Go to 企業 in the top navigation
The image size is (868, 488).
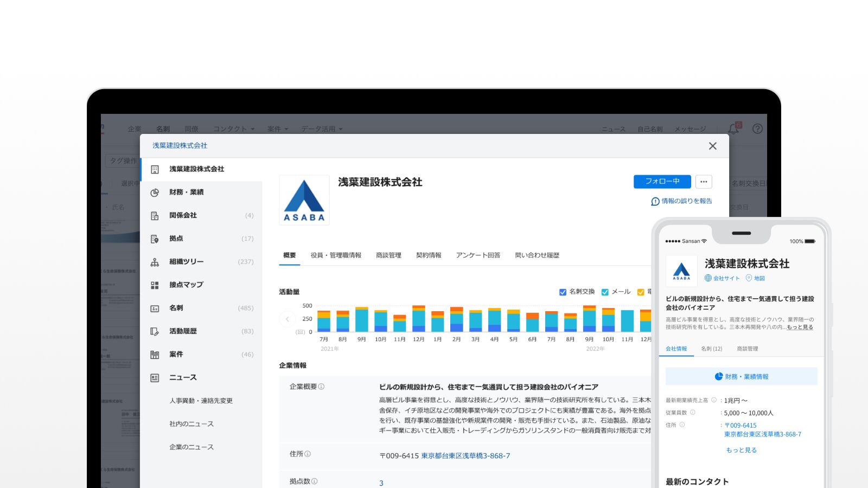(135, 129)
